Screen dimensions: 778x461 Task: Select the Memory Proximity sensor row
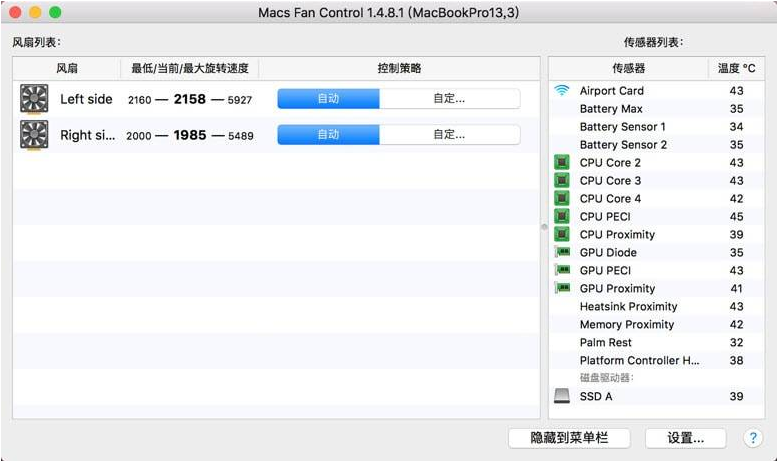(656, 324)
